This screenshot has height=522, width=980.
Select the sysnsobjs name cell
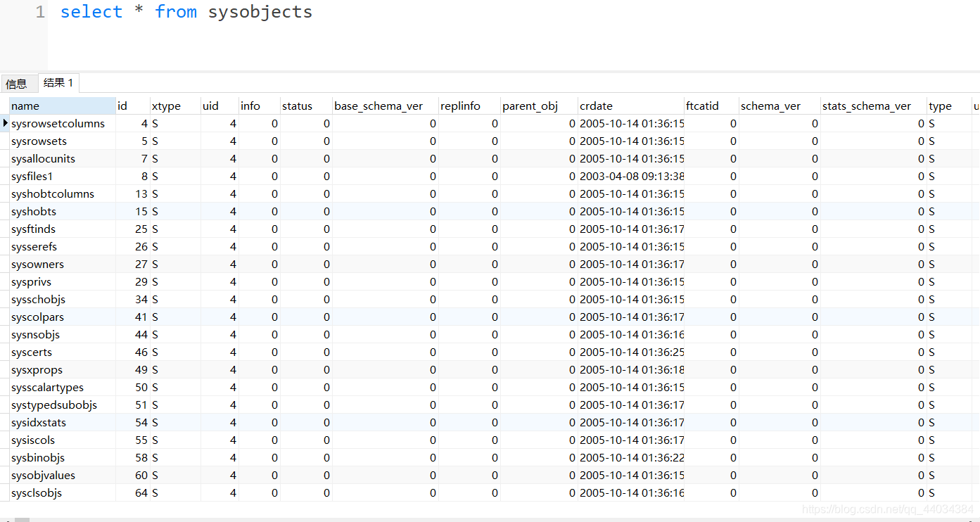coord(63,334)
